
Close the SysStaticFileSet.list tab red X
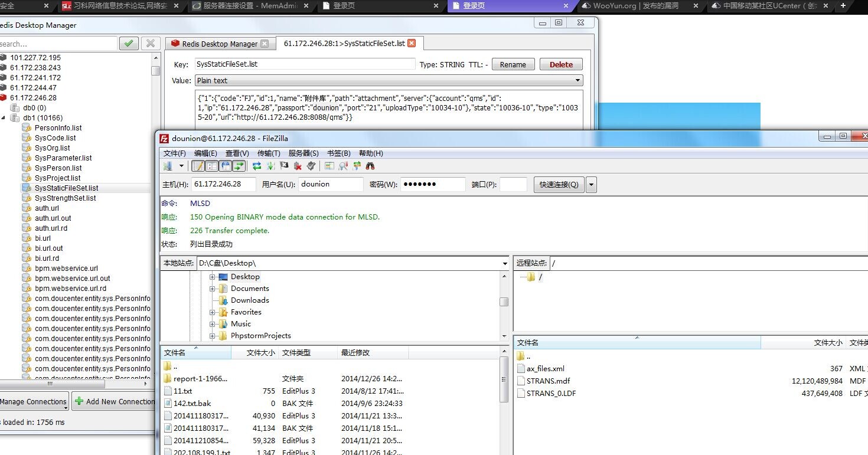pyautogui.click(x=412, y=43)
